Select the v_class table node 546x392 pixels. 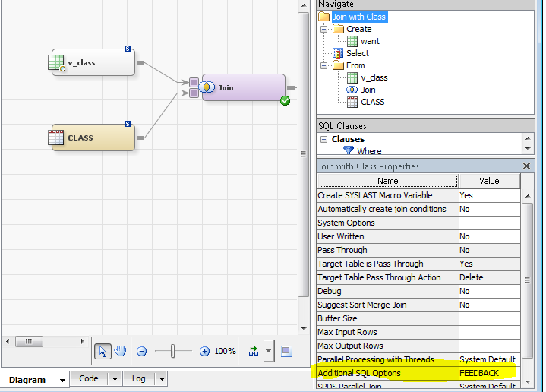pyautogui.click(x=93, y=63)
